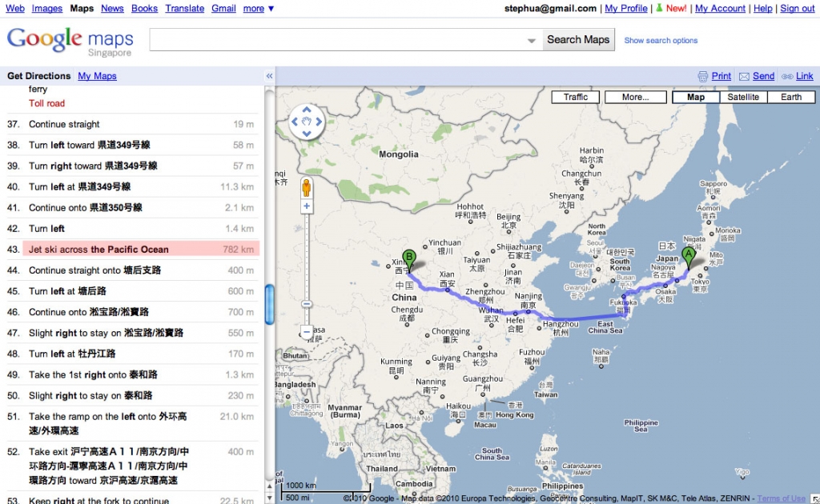Click the Search Maps button
Image resolution: width=820 pixels, height=504 pixels.
[x=578, y=40]
